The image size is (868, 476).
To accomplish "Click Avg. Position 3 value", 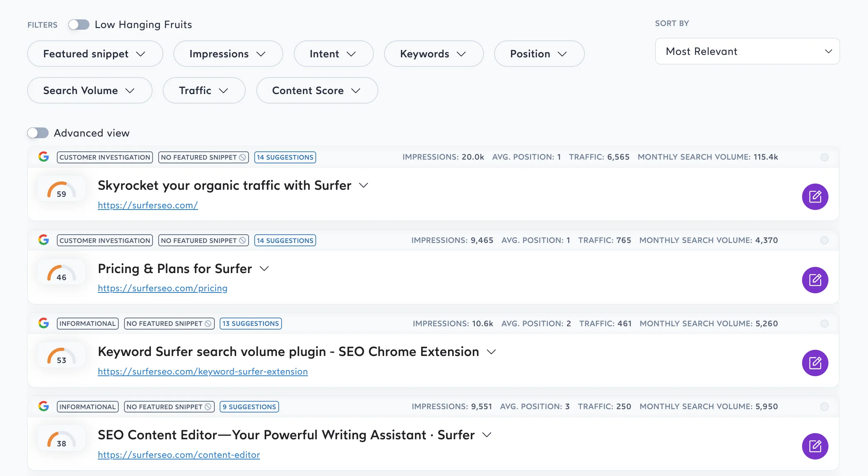I will (x=567, y=406).
